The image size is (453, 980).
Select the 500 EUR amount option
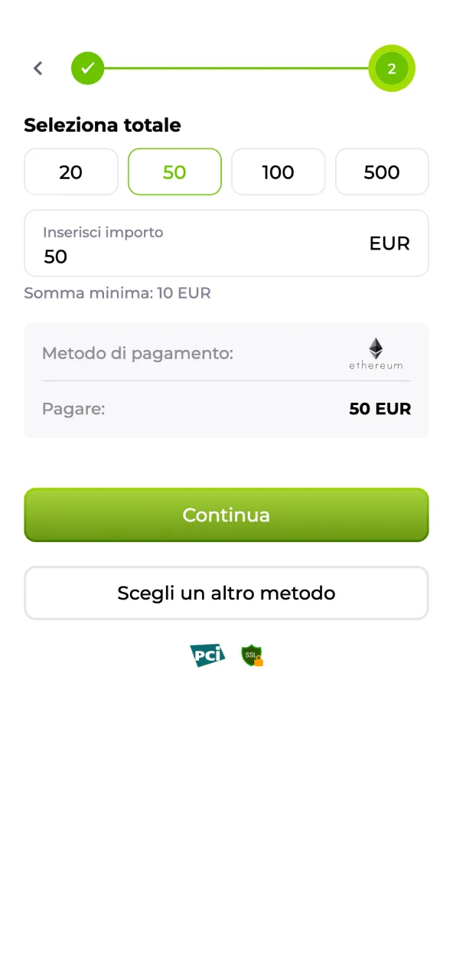(382, 171)
